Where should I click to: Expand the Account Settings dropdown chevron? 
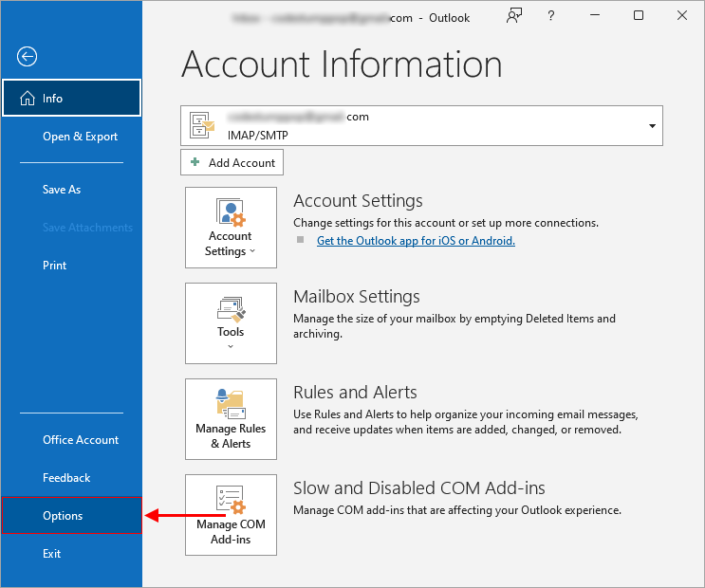coord(252,252)
